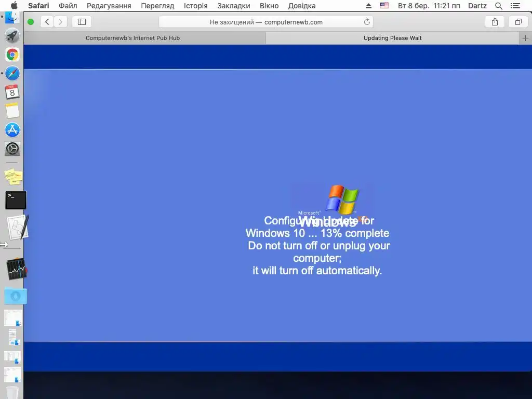Toggle the Safari sidebar button

tap(82, 22)
